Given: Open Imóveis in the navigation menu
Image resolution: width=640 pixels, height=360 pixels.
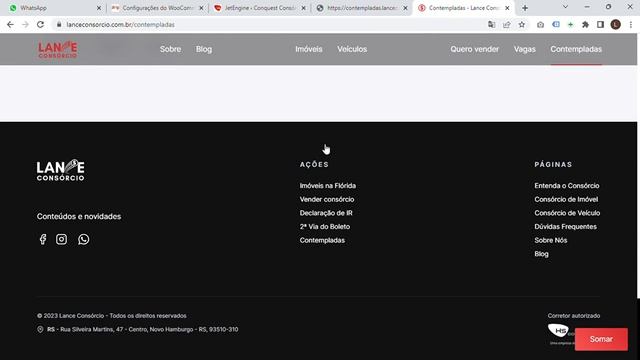Looking at the screenshot, I should tap(309, 49).
